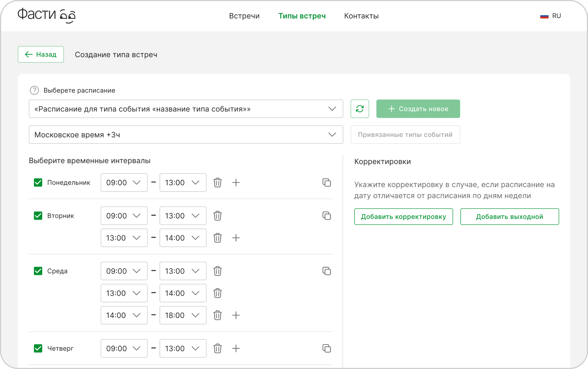Remove Thursday's time interval with trash icon
The image size is (588, 369).
tap(217, 349)
